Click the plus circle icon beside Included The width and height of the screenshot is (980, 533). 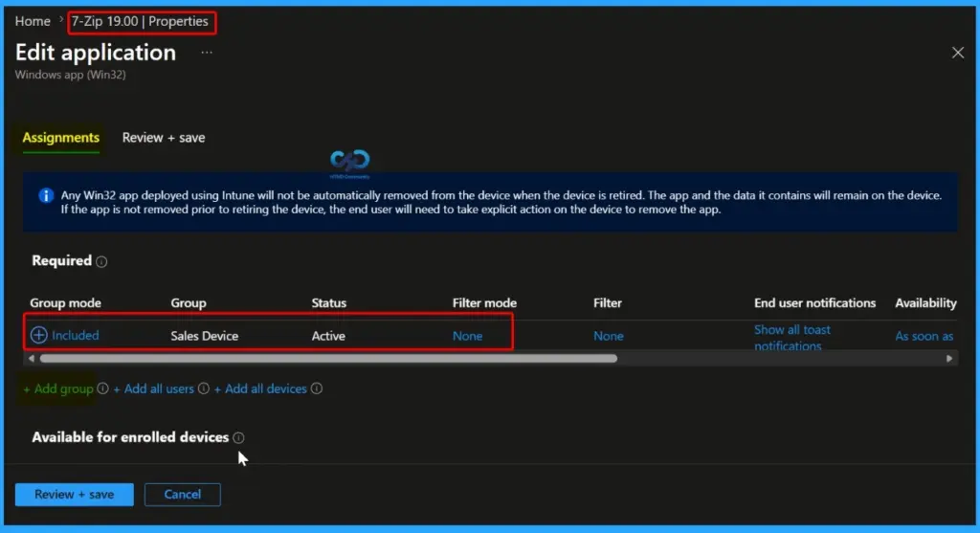(38, 336)
